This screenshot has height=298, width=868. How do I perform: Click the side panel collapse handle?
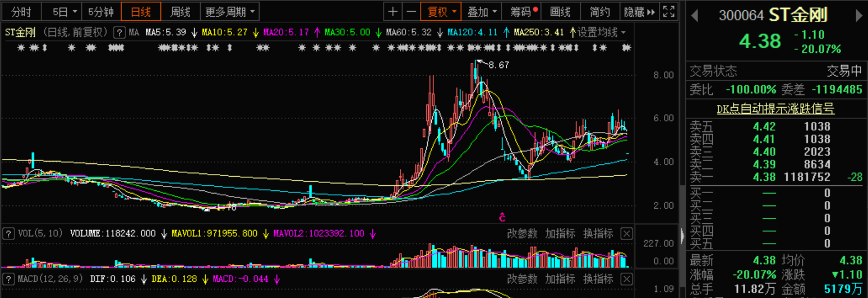(682, 236)
